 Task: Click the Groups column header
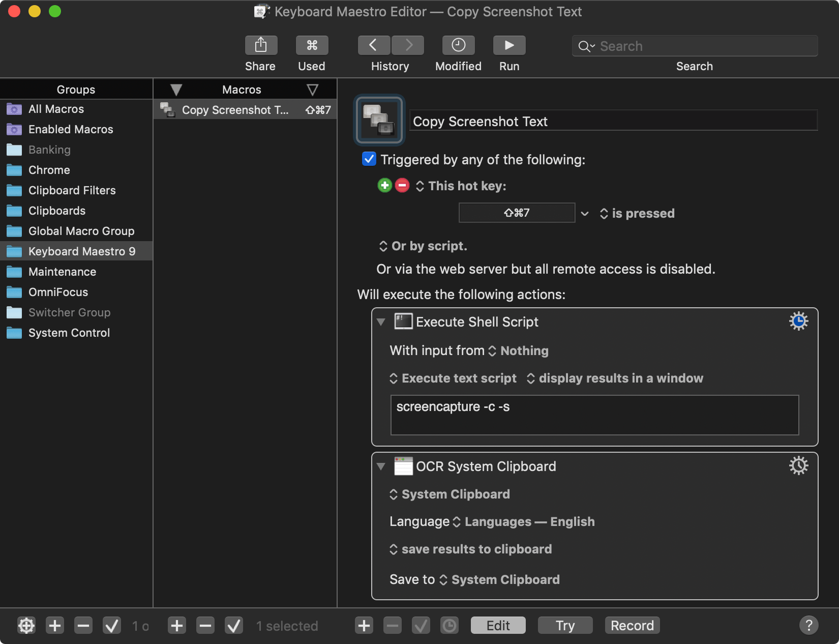76,90
